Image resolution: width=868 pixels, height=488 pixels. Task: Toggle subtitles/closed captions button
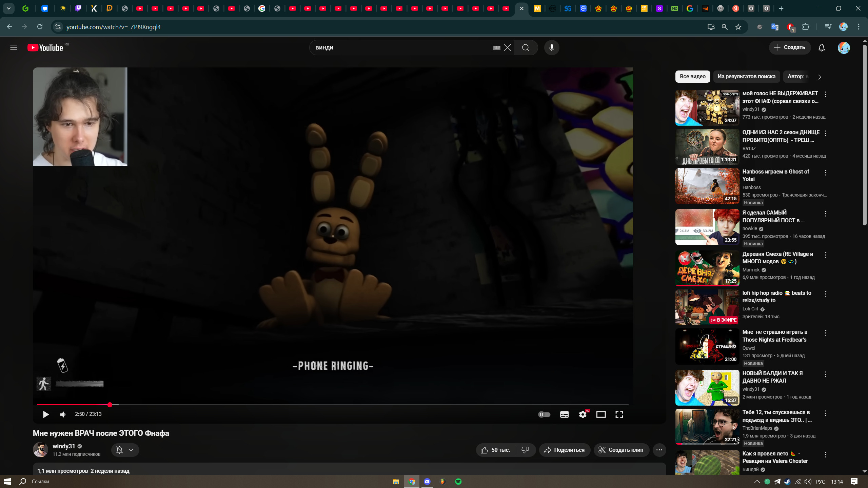[x=564, y=414]
